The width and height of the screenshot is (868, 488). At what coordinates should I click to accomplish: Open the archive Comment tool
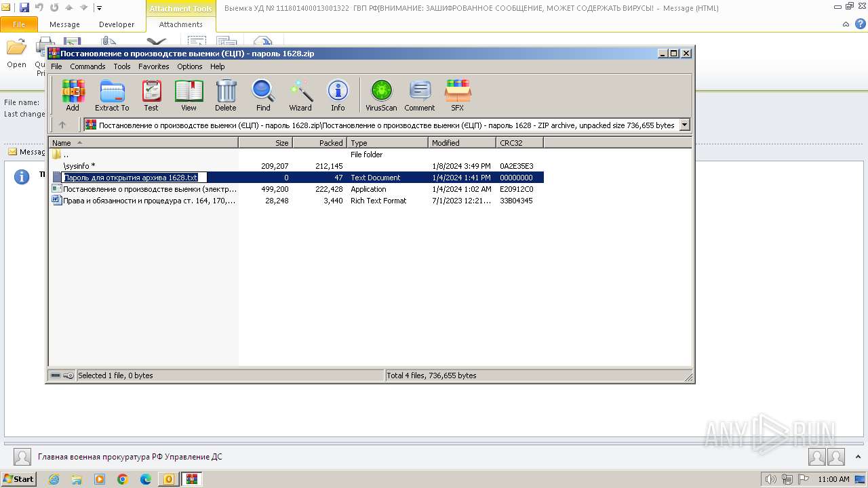pos(420,96)
